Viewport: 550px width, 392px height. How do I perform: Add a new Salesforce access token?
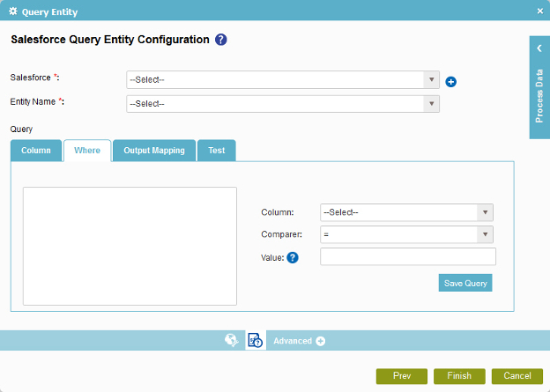[450, 82]
